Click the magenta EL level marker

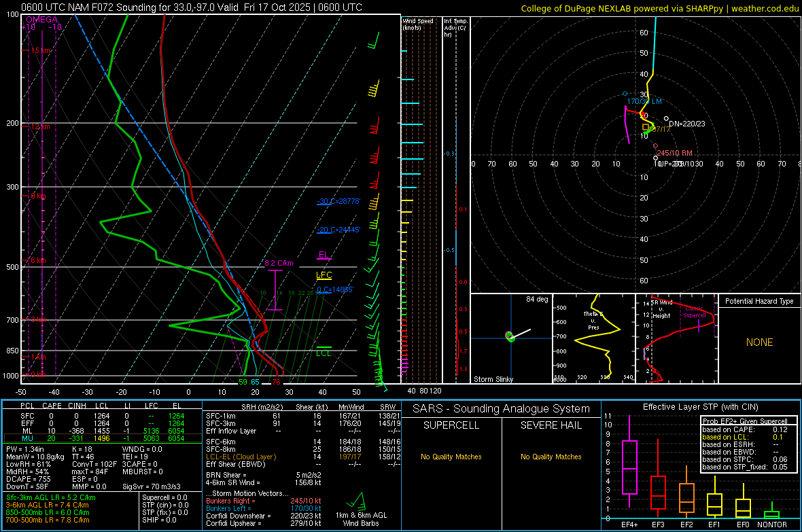click(x=324, y=255)
